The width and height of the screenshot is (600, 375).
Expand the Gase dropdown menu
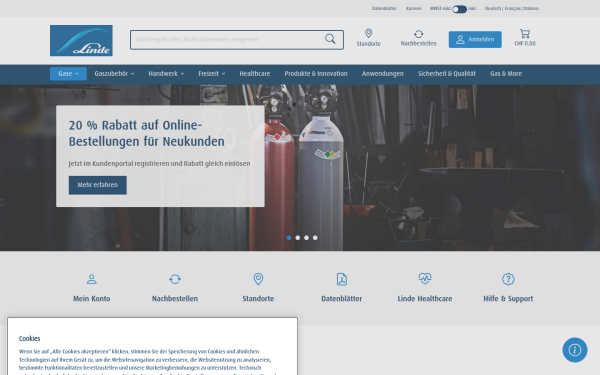pyautogui.click(x=68, y=73)
